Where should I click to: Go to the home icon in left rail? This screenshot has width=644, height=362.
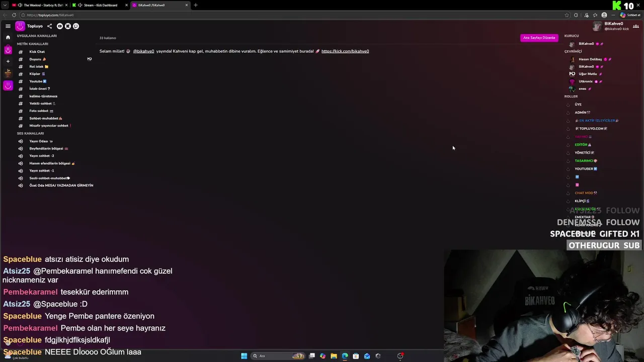tap(8, 37)
